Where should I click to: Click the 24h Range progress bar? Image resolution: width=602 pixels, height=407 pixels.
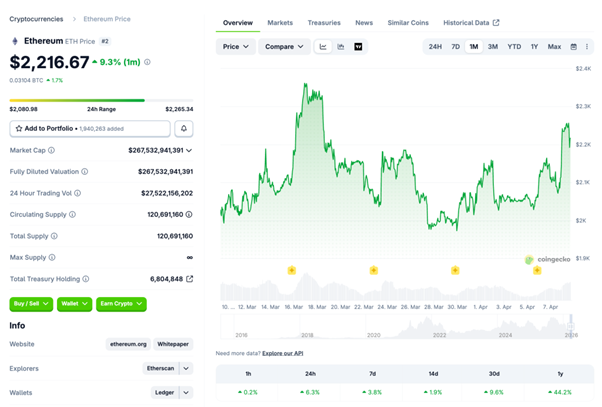[x=77, y=100]
